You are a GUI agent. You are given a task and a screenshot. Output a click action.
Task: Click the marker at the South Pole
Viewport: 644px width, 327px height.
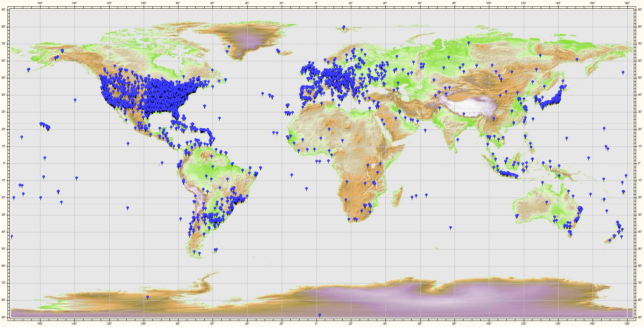(320, 315)
